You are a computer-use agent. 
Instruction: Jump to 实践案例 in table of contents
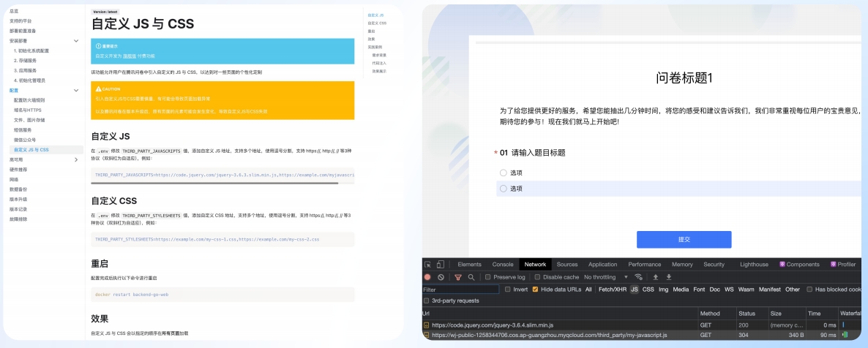pyautogui.click(x=375, y=47)
